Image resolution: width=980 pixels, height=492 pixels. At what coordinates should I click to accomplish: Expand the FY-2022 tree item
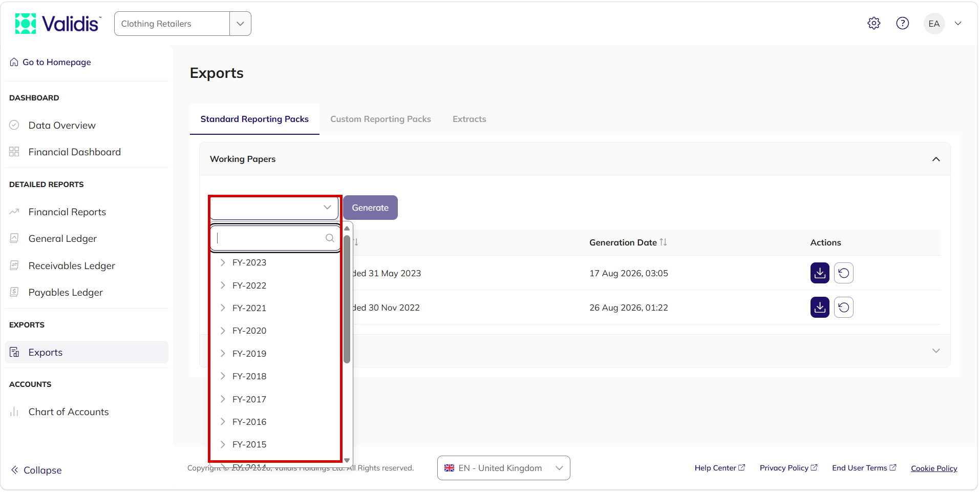[223, 285]
